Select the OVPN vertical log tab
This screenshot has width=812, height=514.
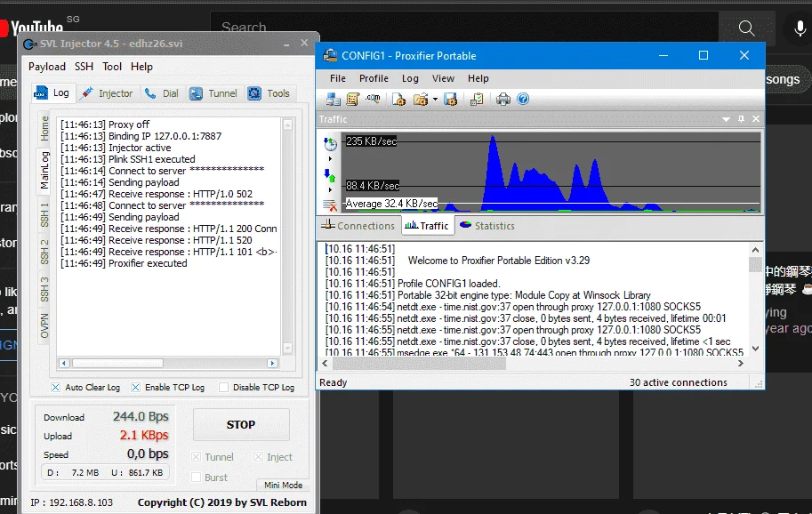[x=44, y=325]
